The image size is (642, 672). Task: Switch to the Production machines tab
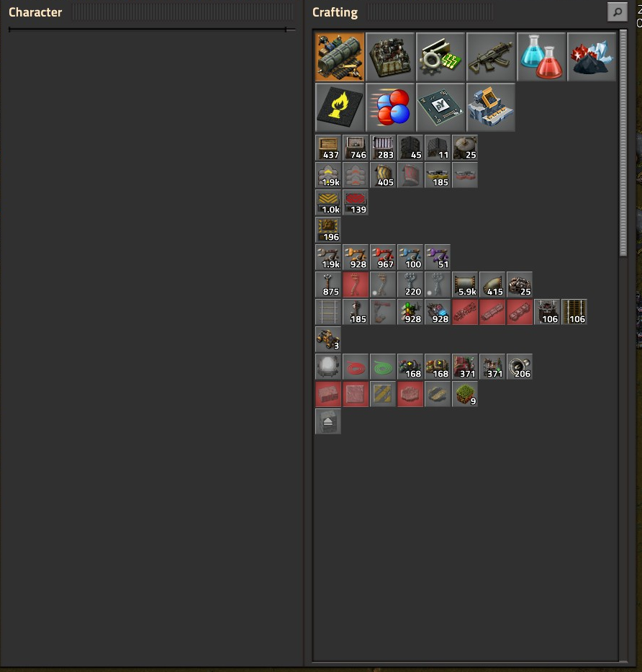390,57
